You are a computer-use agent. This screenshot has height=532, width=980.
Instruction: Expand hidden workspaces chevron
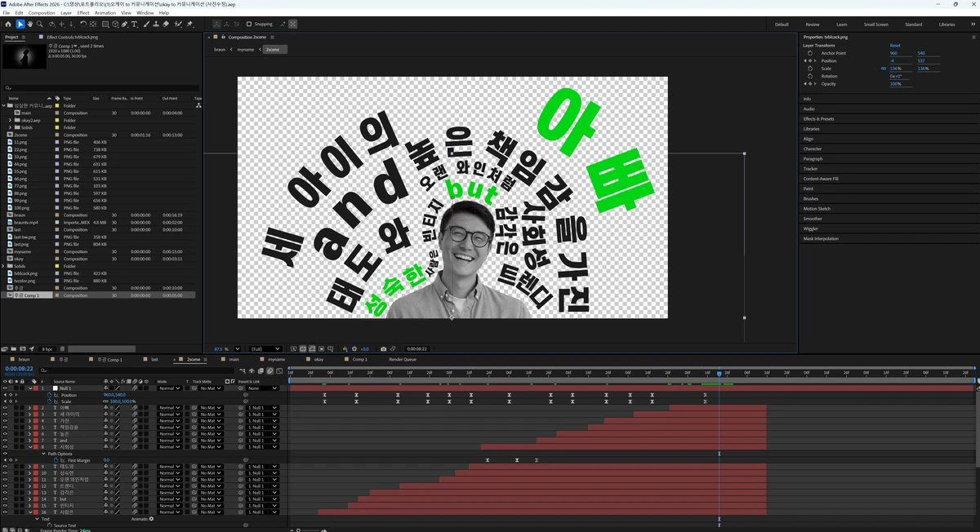(973, 24)
